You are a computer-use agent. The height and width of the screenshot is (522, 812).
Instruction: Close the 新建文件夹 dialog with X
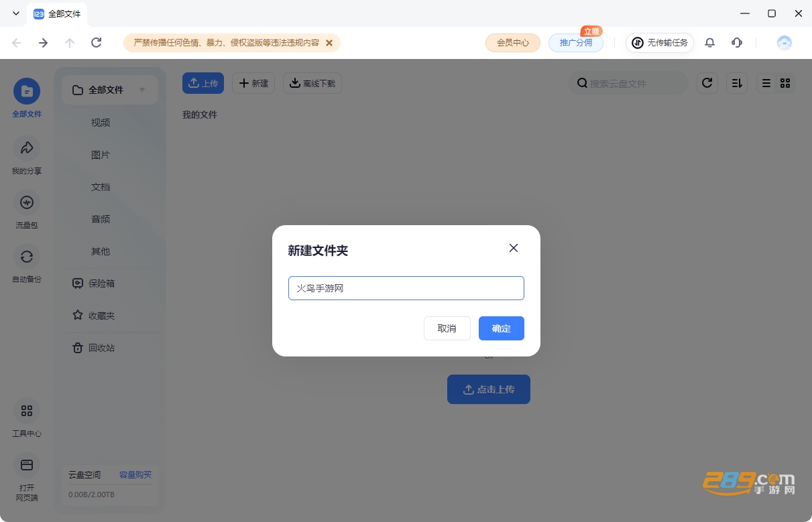pos(514,248)
